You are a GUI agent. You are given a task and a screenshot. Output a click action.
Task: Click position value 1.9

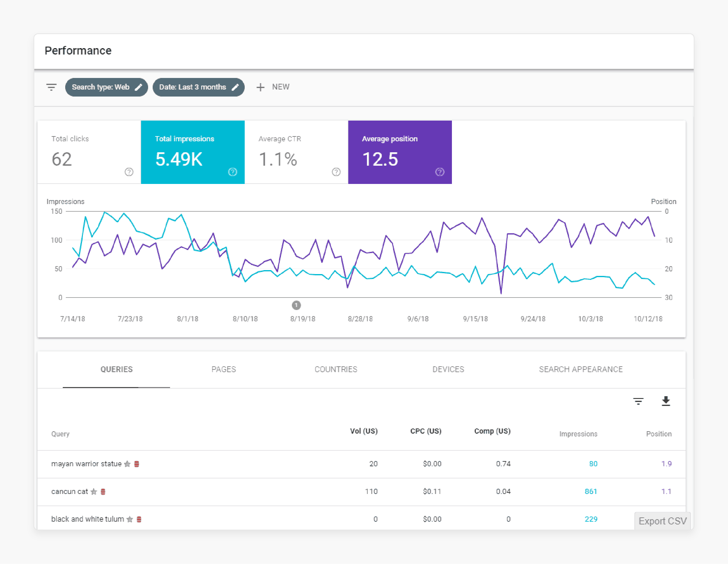(x=666, y=464)
